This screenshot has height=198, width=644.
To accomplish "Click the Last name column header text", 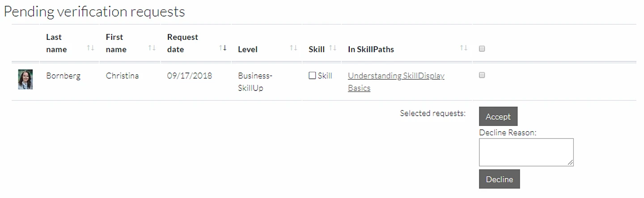I will coord(56,43).
